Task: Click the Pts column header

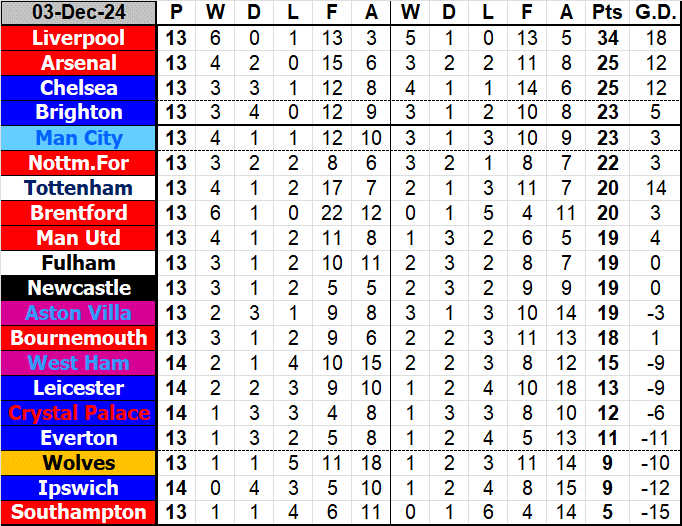Action: (x=606, y=13)
